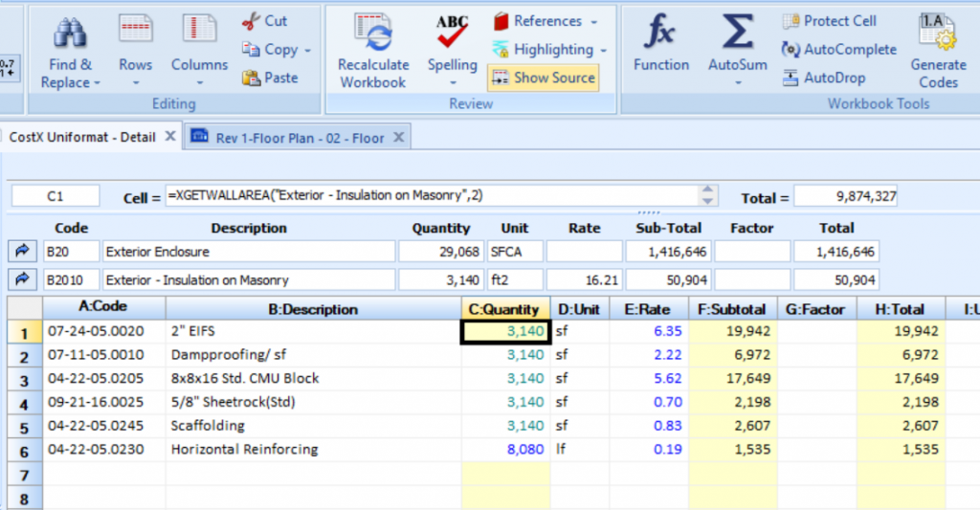Step formula bar up arrow
Viewport: 980px width, 510px height.
pos(707,190)
